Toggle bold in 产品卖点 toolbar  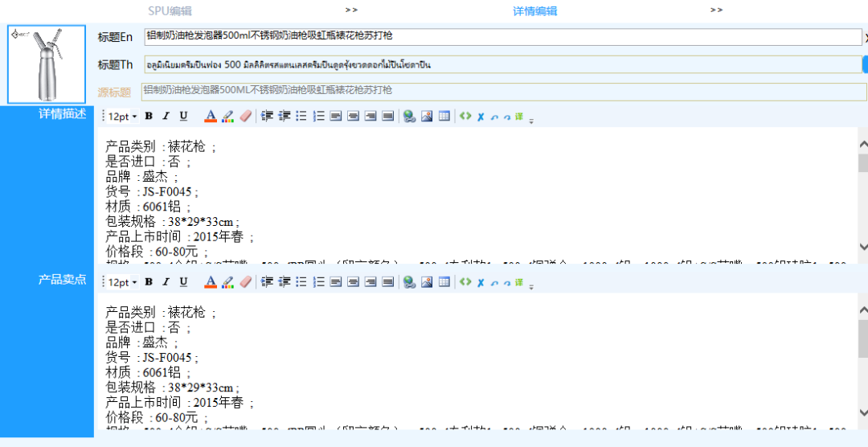click(149, 282)
